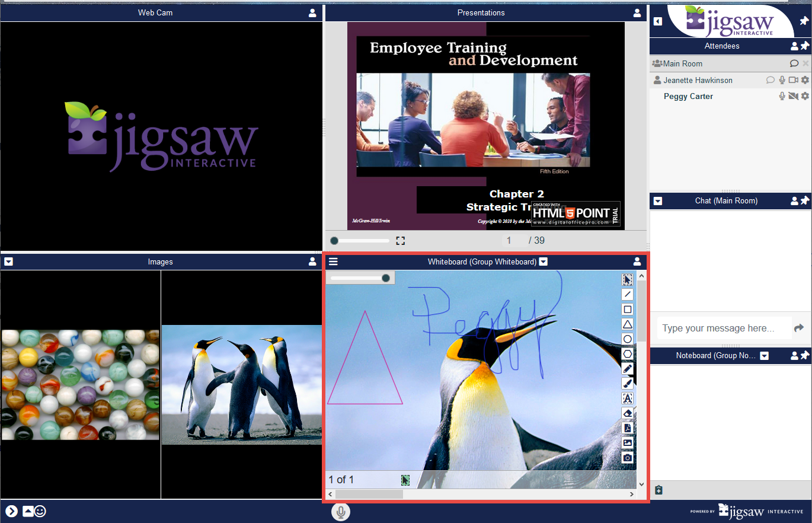Viewport: 812px width, 523px height.
Task: Select the Text tool on whiteboard
Action: coord(627,398)
